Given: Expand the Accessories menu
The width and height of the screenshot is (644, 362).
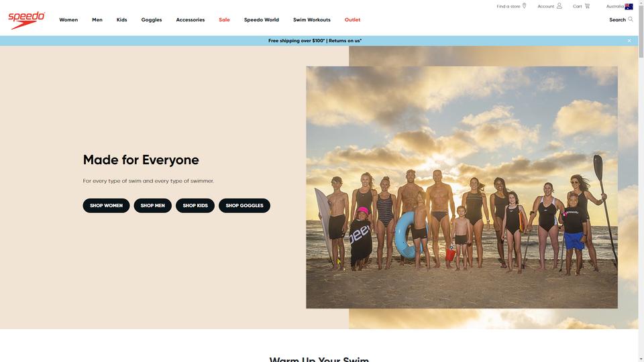Looking at the screenshot, I should tap(190, 19).
